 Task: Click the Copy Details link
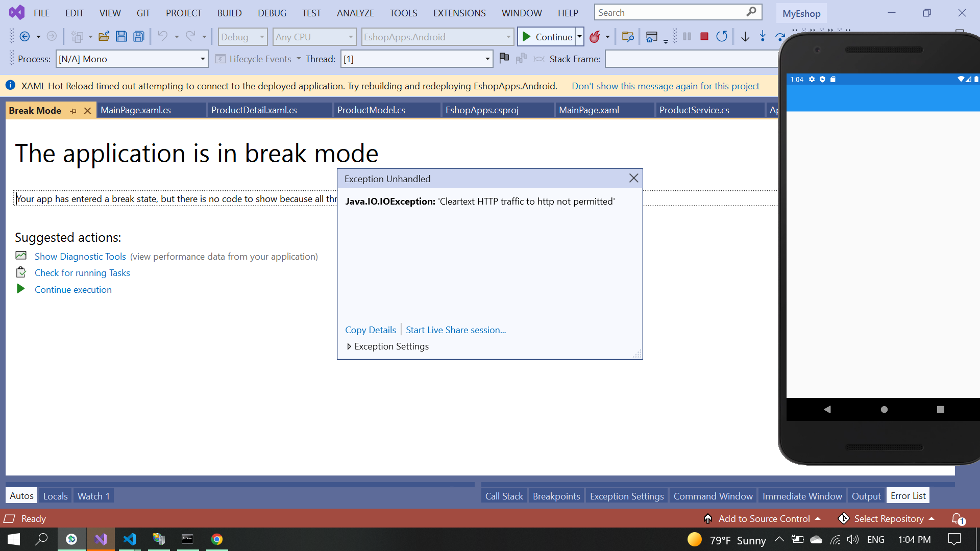370,330
